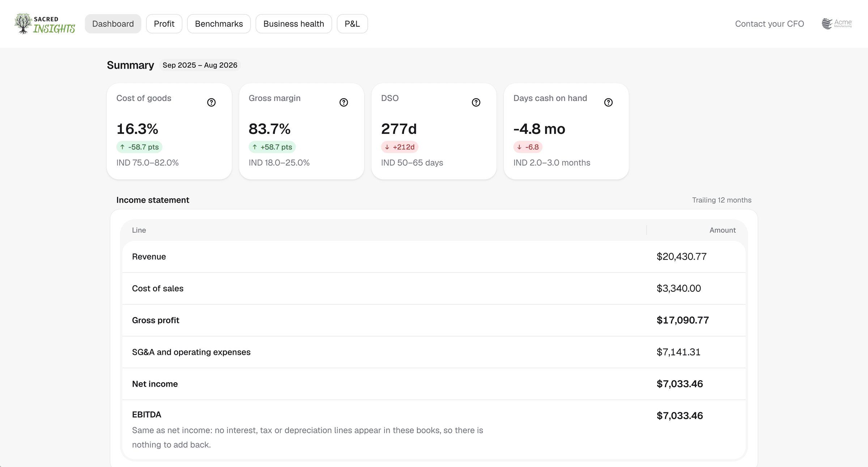Select the Cost of sales row label
The width and height of the screenshot is (868, 467).
158,289
